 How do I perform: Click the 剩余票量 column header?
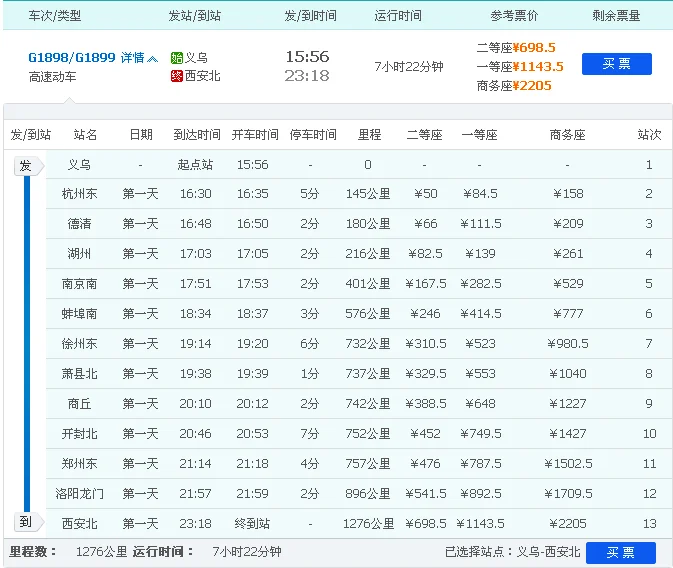point(616,16)
